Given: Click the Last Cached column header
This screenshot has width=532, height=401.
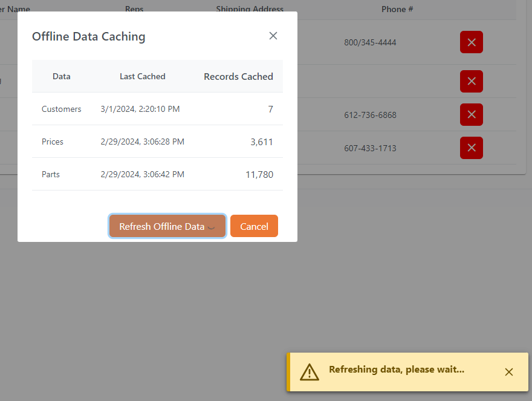Looking at the screenshot, I should coord(142,76).
